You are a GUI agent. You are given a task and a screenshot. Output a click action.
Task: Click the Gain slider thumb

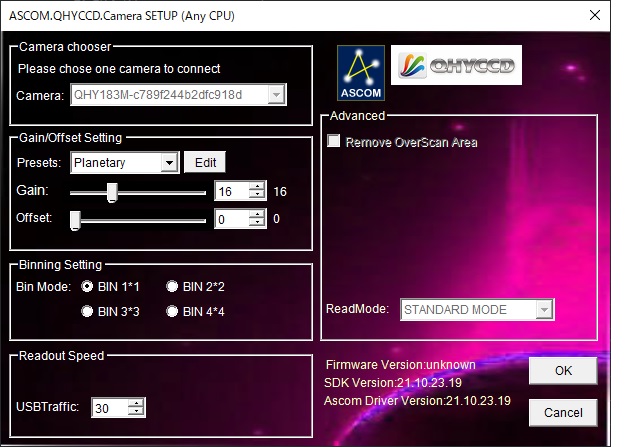[x=112, y=193]
